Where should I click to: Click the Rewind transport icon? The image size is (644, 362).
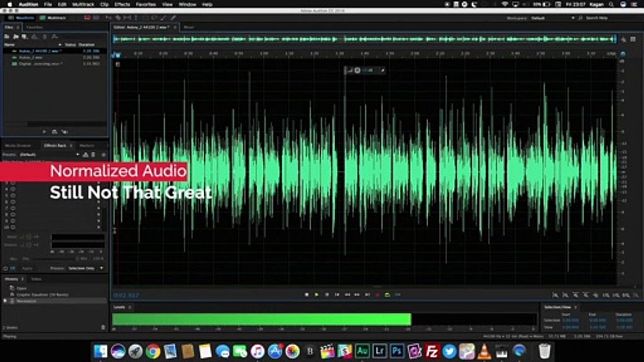(347, 294)
